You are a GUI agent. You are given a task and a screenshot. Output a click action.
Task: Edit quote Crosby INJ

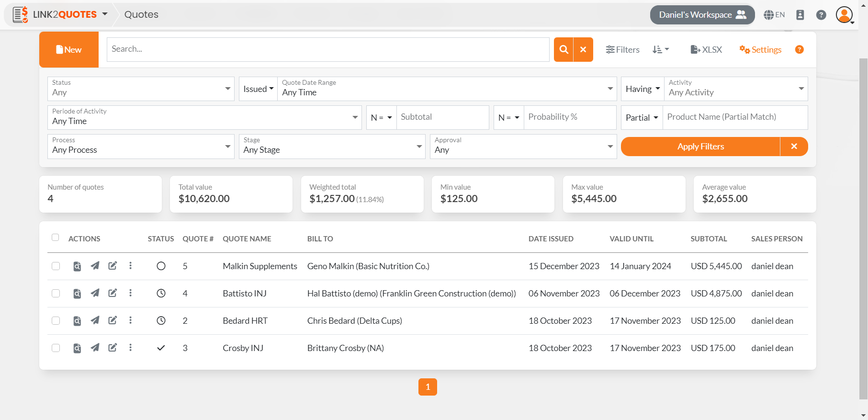pyautogui.click(x=113, y=348)
